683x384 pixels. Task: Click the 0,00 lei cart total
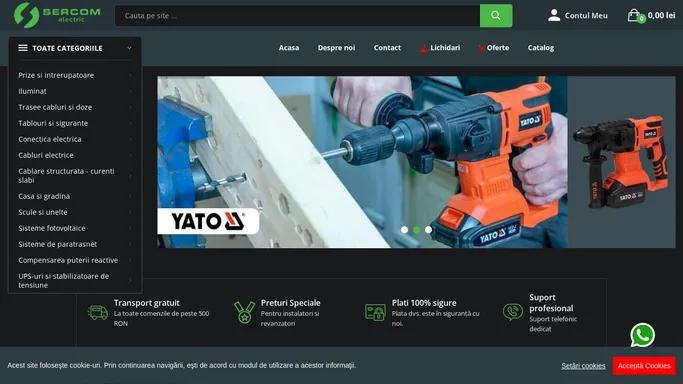pos(661,15)
